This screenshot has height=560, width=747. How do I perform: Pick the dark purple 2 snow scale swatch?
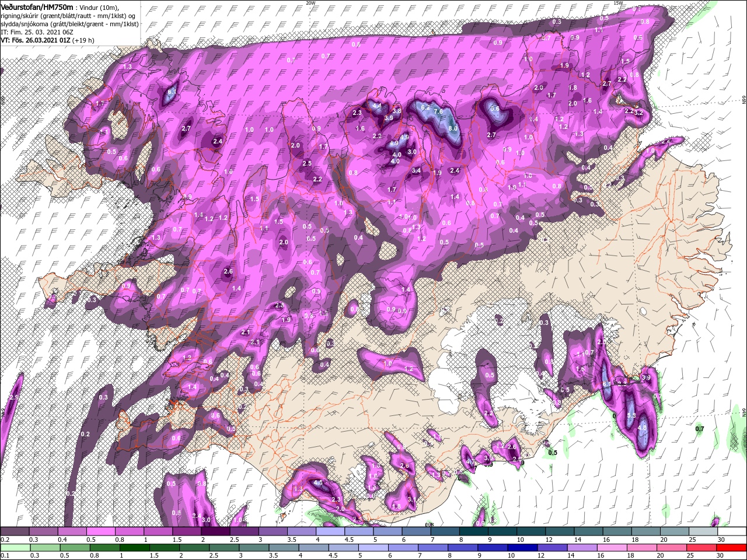(215, 531)
